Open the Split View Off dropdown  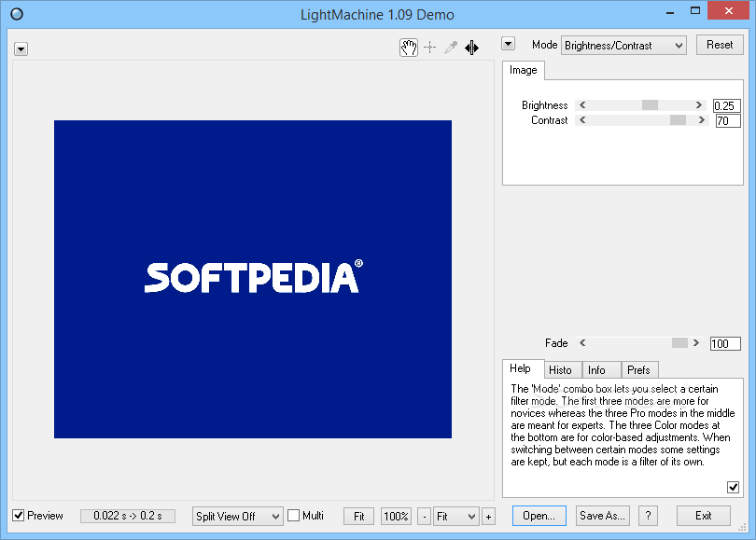[x=237, y=517]
